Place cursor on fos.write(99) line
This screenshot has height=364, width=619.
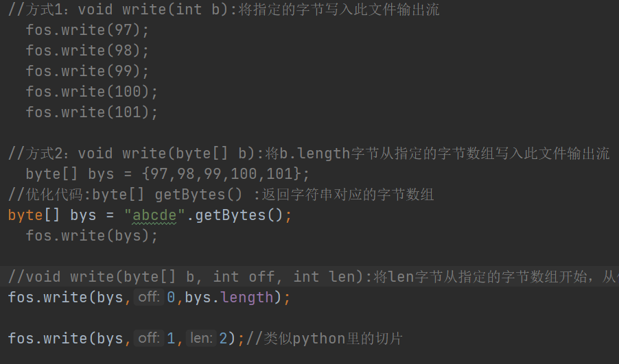click(x=87, y=71)
